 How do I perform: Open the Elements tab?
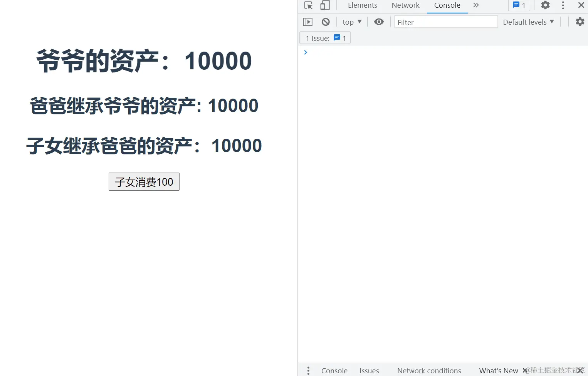tap(363, 5)
